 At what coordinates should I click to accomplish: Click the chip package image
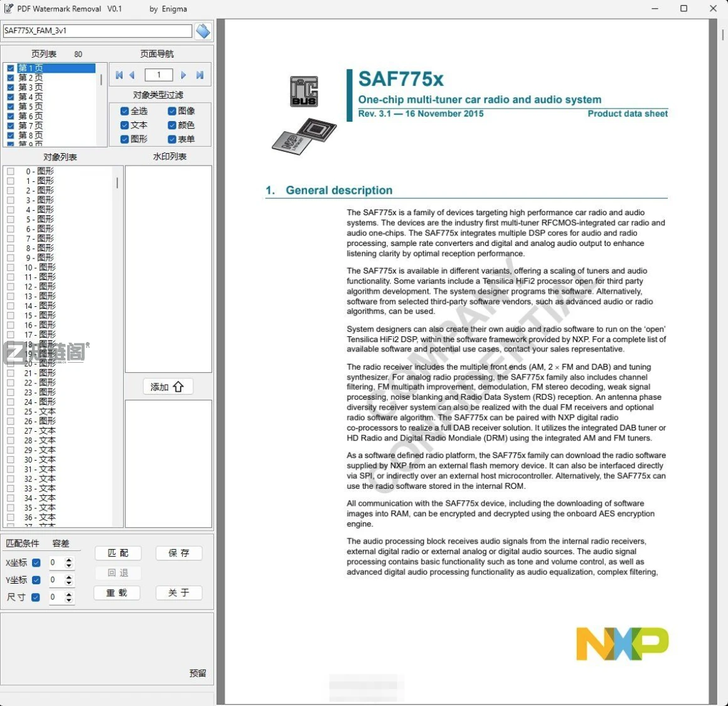pos(304,136)
